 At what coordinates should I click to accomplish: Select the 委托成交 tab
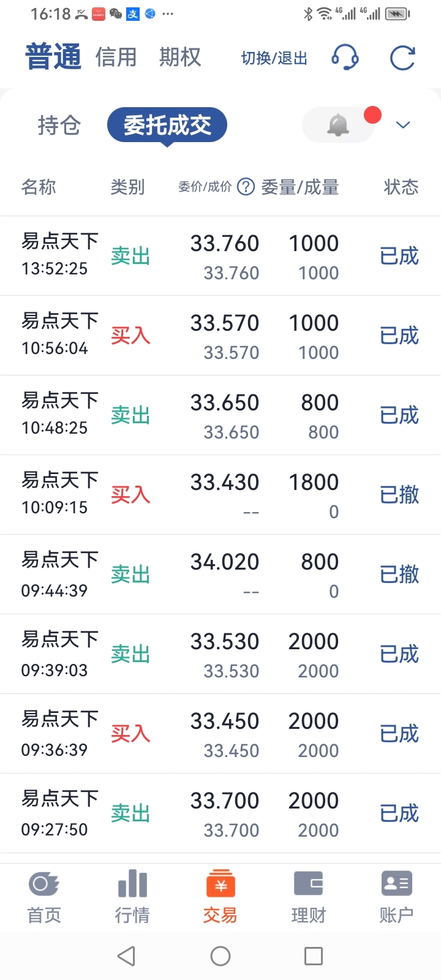pos(167,125)
